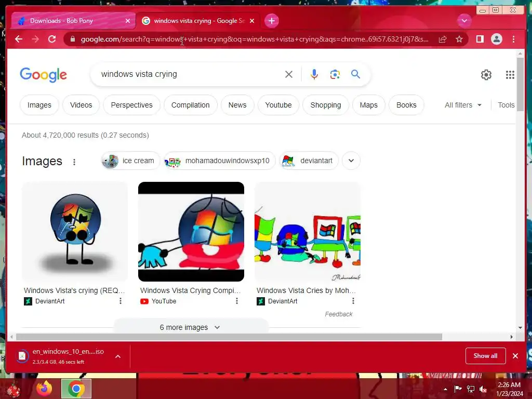532x399 pixels.
Task: Select the ice cream image chip
Action: [130, 161]
